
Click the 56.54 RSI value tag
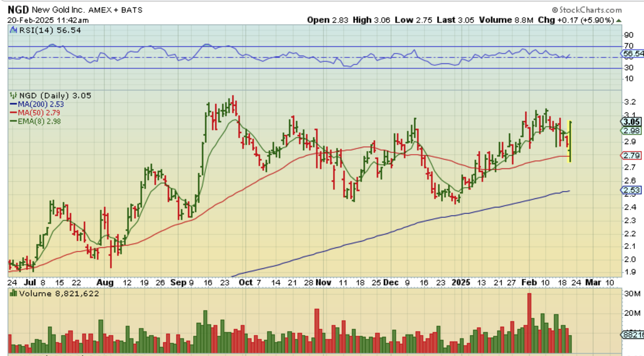633,53
